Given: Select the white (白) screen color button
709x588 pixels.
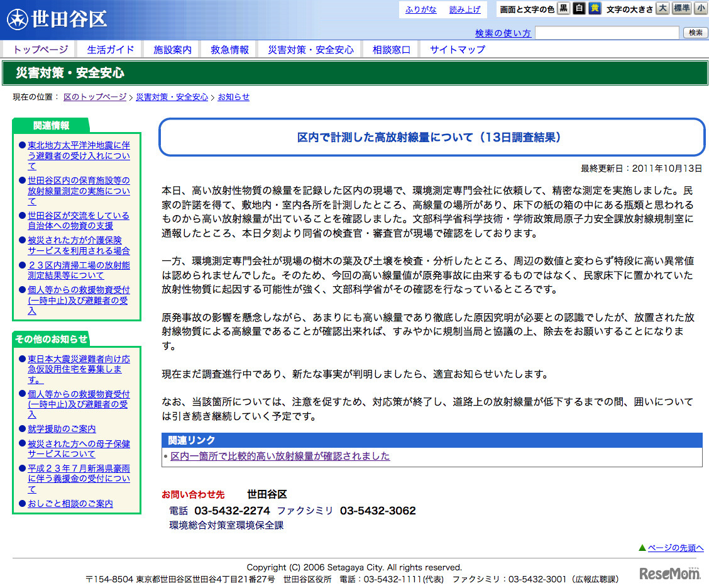Looking at the screenshot, I should (x=579, y=9).
